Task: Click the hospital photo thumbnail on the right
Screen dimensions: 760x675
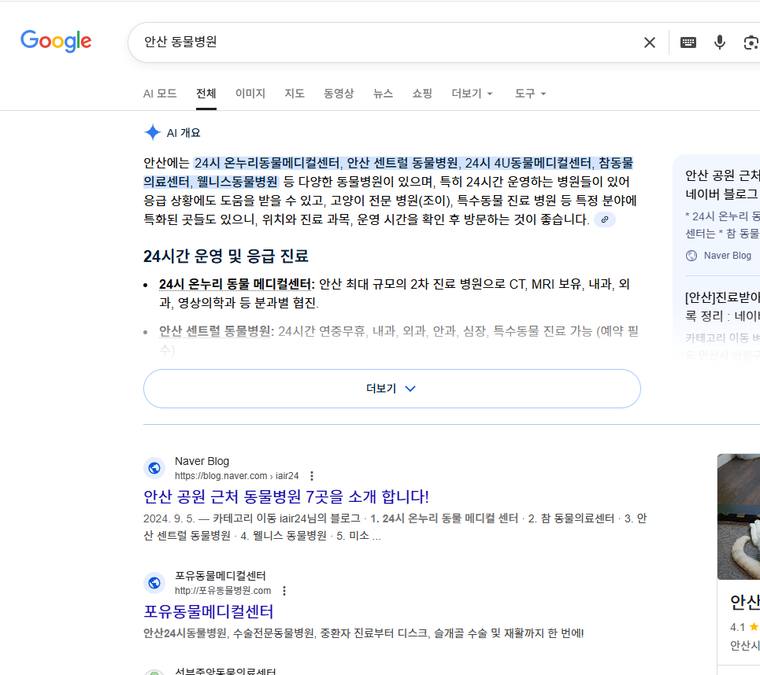Action: tap(739, 517)
